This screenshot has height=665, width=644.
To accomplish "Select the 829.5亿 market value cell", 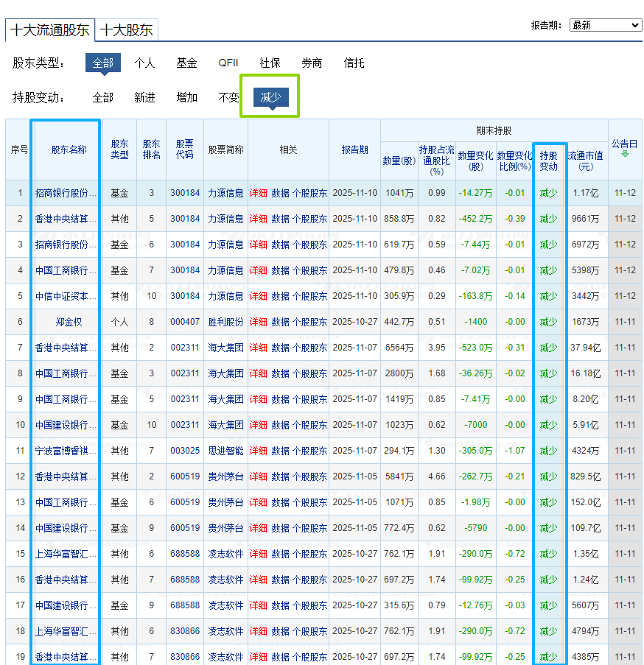I will [586, 476].
